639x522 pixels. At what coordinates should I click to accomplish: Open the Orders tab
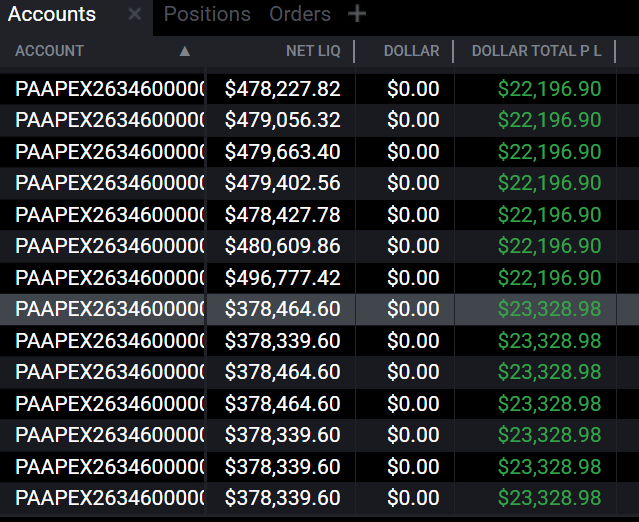click(300, 14)
